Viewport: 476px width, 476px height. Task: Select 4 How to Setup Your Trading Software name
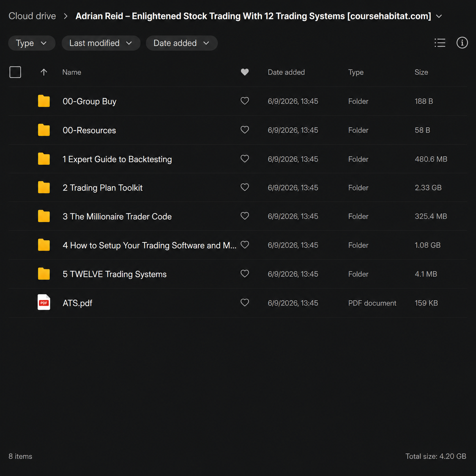pos(150,245)
